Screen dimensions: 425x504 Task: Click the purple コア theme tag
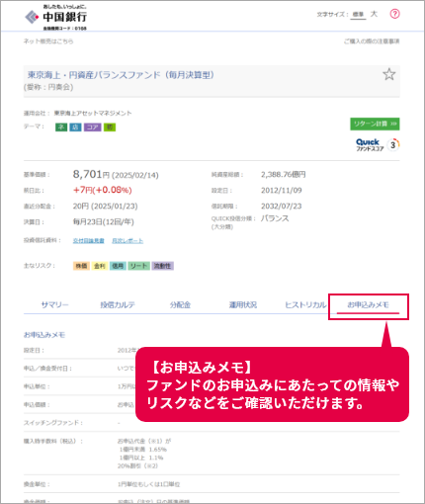click(x=92, y=127)
